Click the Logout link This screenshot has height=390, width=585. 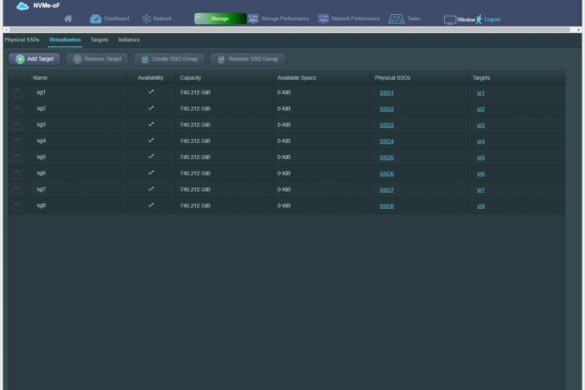[492, 19]
